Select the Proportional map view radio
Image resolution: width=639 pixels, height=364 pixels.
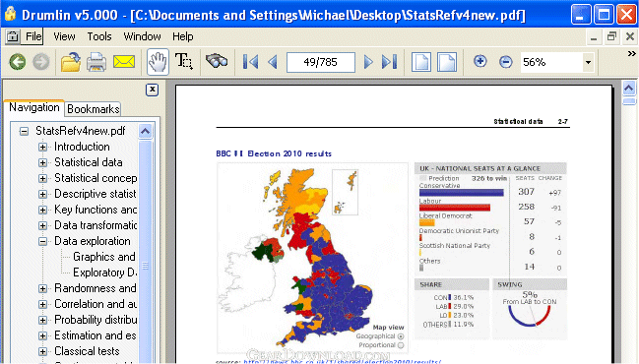pos(401,345)
